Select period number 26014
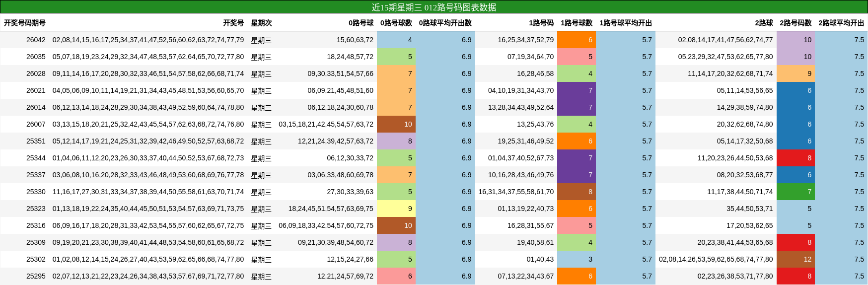This screenshot has width=868, height=285. pyautogui.click(x=36, y=107)
